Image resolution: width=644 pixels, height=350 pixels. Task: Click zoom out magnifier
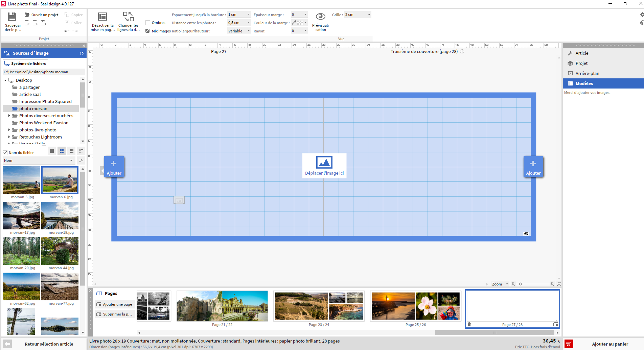coord(513,284)
